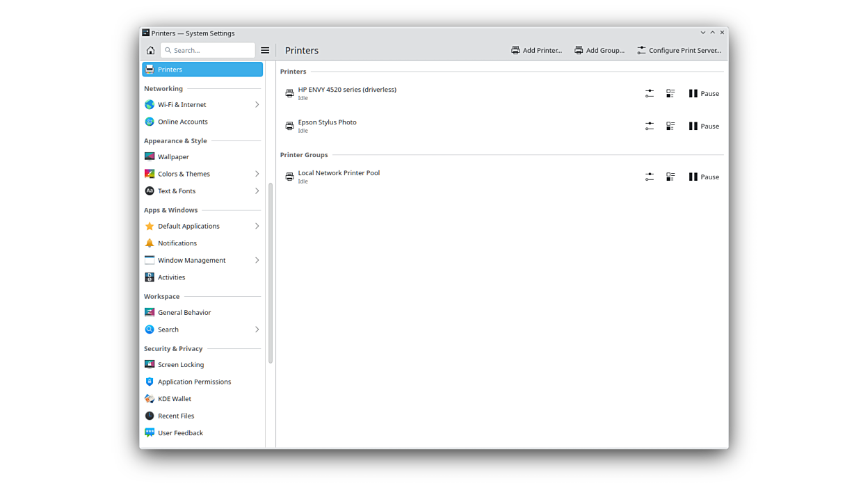Click Configure Print Server button
This screenshot has height=488, width=868.
point(679,50)
